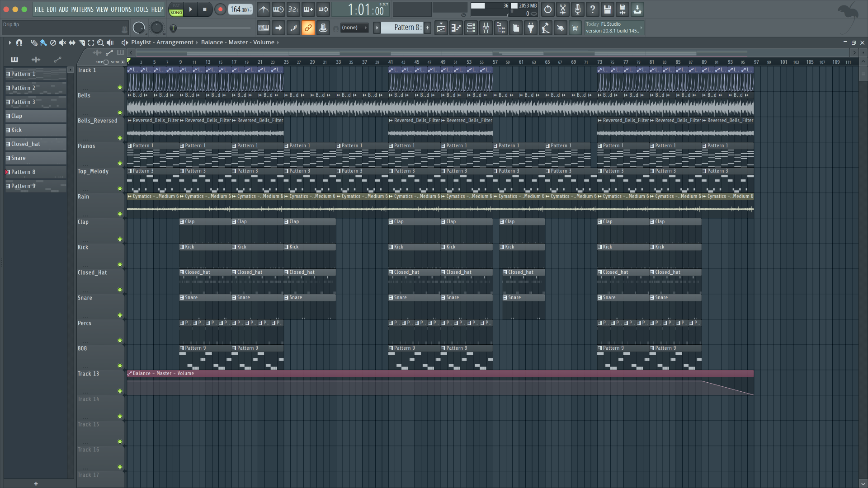Select the Slice tool in playlist toolbar
This screenshot has height=488, width=868.
[82, 42]
